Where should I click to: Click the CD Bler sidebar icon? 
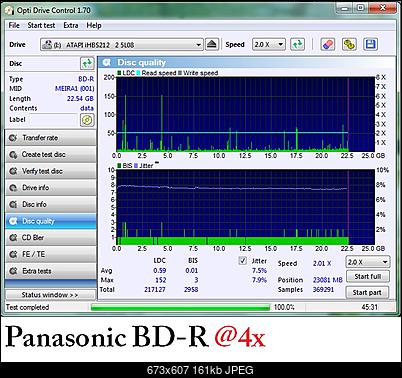[13, 238]
